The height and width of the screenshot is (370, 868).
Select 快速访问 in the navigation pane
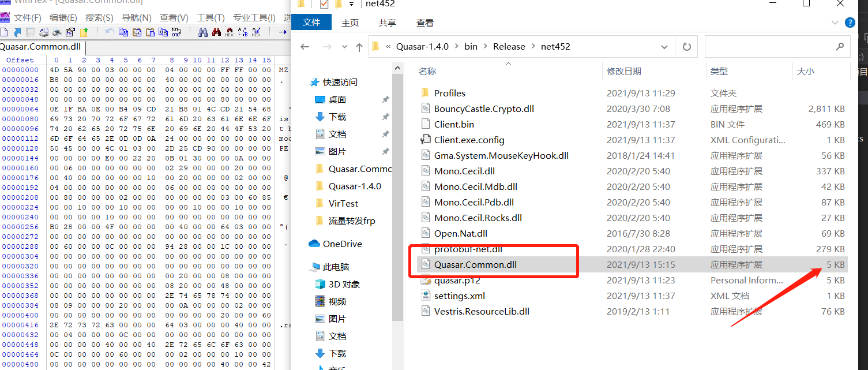pyautogui.click(x=340, y=83)
